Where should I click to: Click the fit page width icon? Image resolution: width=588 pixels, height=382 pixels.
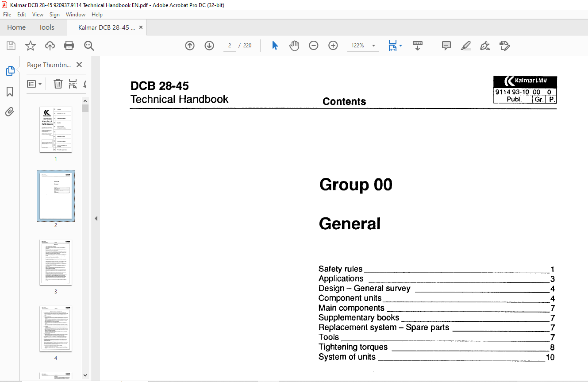point(392,46)
